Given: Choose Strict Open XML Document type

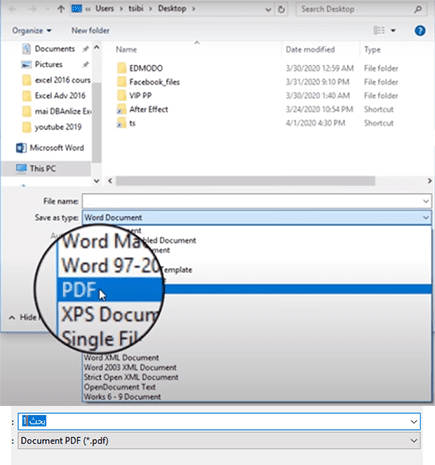Looking at the screenshot, I should (131, 377).
